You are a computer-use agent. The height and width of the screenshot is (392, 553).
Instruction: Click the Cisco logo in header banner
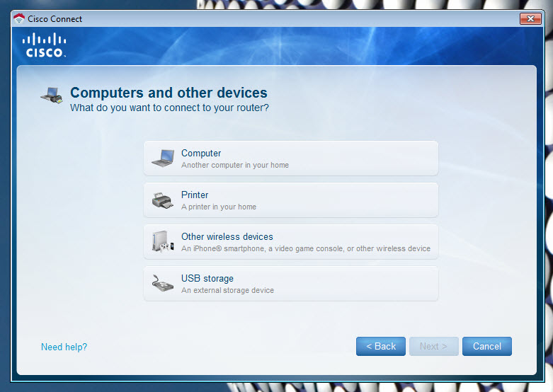click(x=45, y=45)
